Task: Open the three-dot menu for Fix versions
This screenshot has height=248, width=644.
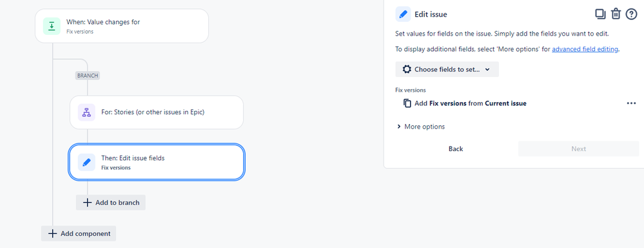Action: click(631, 103)
